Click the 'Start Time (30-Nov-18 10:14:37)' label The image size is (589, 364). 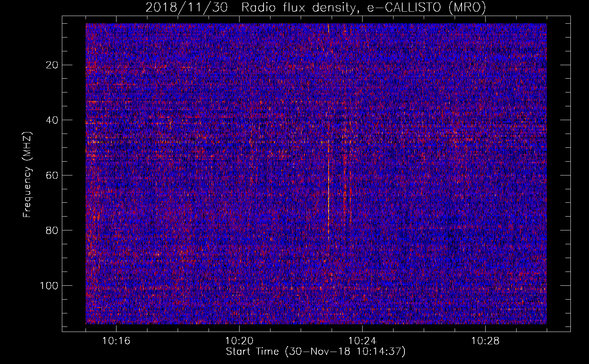click(x=316, y=352)
